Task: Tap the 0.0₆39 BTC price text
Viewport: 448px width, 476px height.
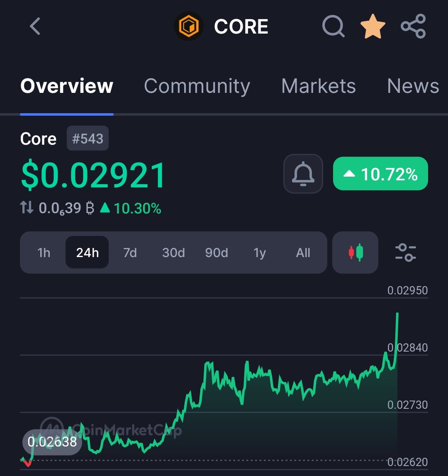Action: click(x=66, y=208)
